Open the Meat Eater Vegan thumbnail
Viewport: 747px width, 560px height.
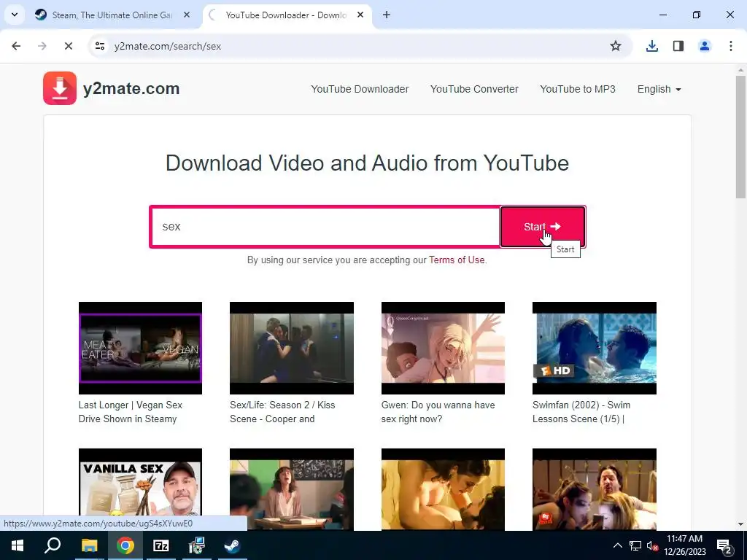click(140, 348)
